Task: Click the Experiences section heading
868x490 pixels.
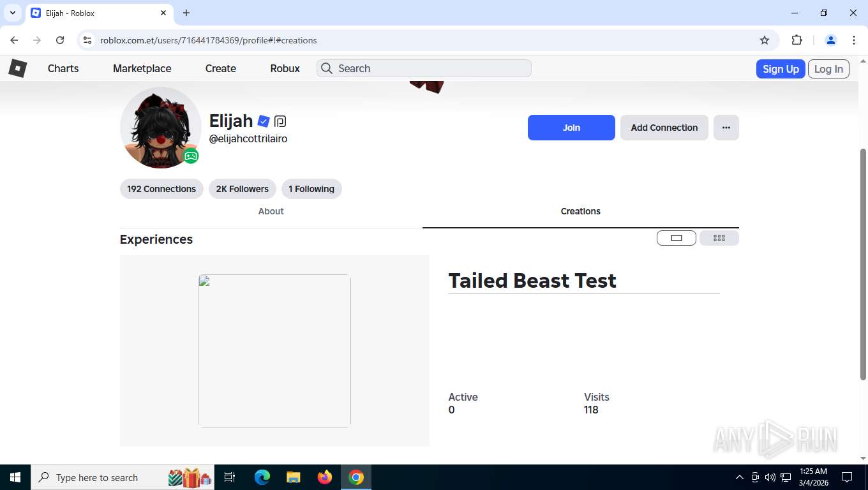Action: click(x=156, y=239)
